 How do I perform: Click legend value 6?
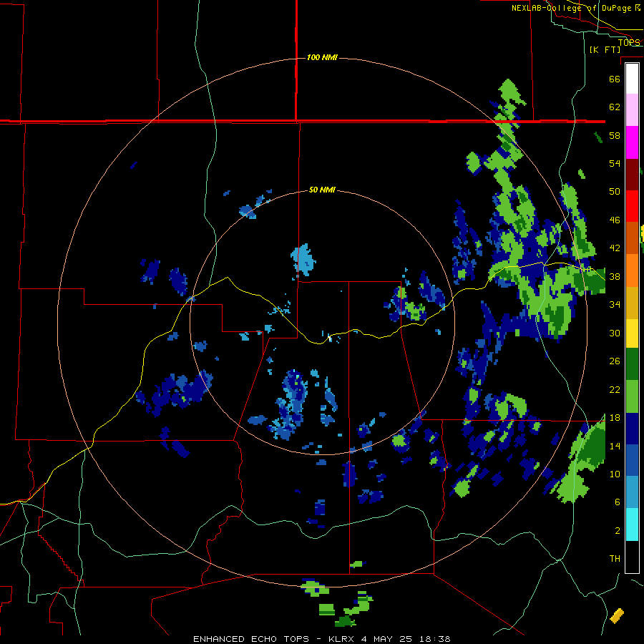(x=618, y=502)
